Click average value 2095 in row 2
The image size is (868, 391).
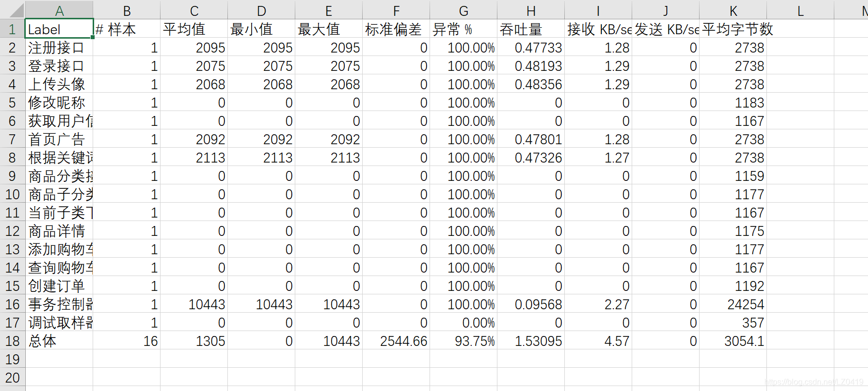194,48
